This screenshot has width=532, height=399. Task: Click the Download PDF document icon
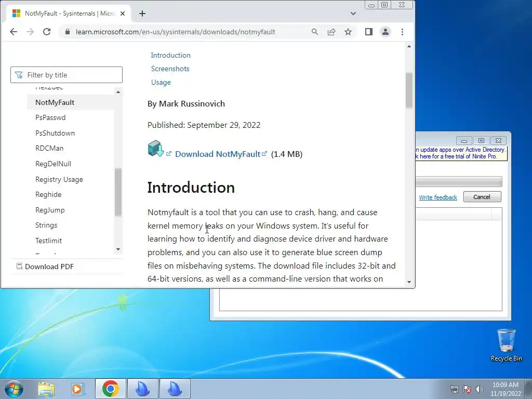[x=19, y=267]
